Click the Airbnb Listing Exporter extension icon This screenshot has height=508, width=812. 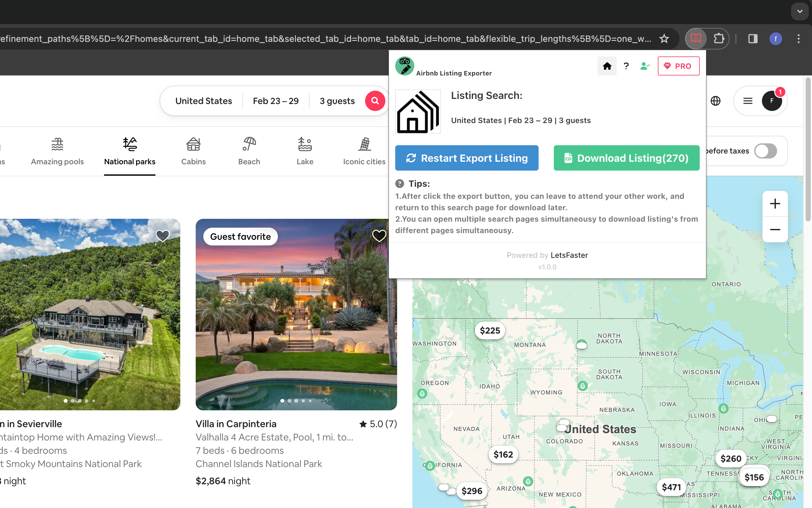695,39
